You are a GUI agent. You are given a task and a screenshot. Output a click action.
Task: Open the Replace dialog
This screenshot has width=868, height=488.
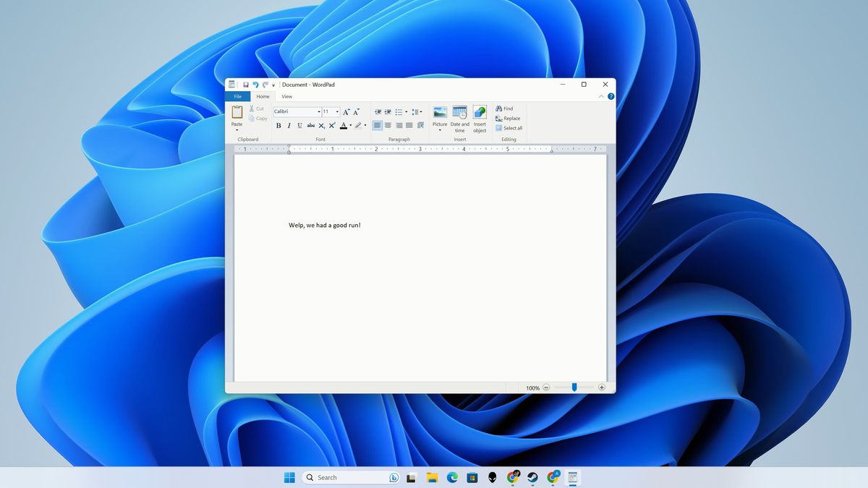[508, 118]
